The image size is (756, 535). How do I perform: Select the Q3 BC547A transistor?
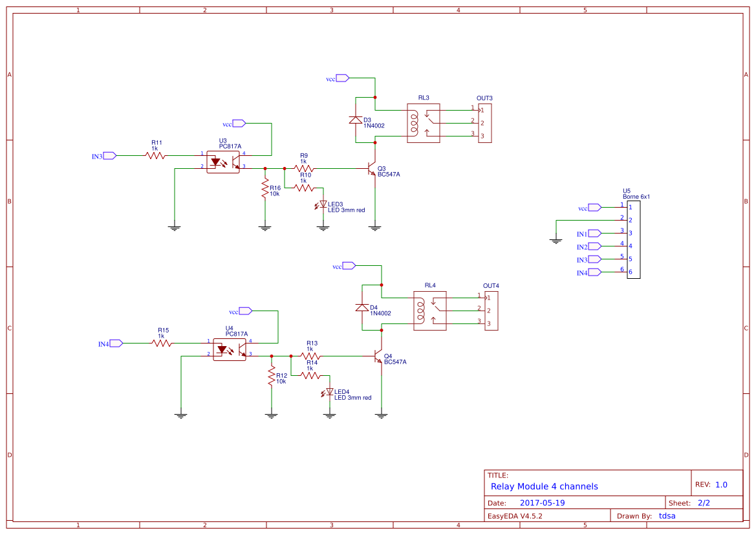click(x=371, y=169)
